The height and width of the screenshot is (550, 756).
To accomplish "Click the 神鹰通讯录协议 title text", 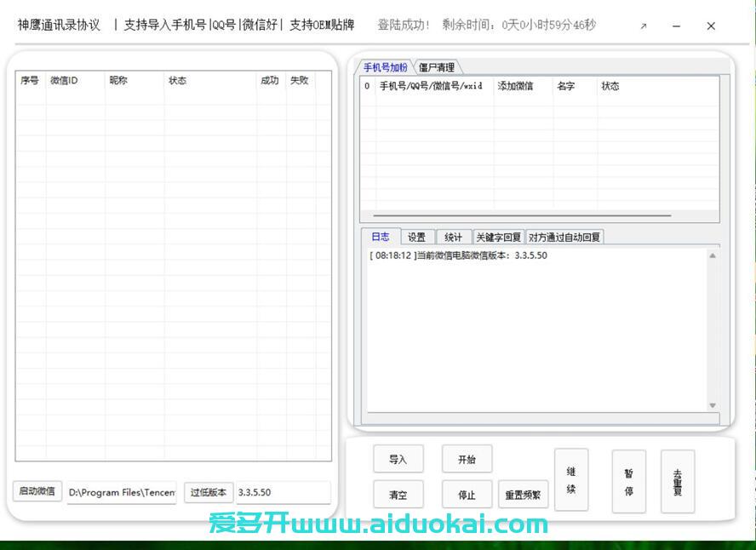I will 59,25.
